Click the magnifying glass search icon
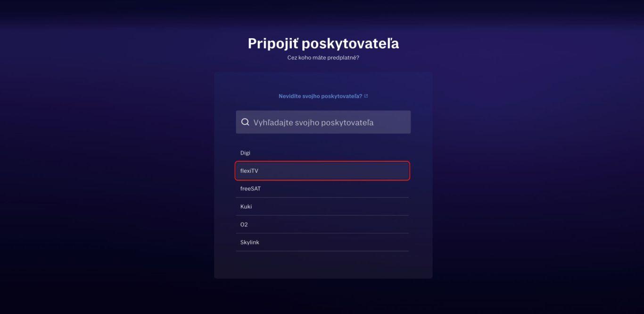Image resolution: width=644 pixels, height=314 pixels. tap(245, 122)
